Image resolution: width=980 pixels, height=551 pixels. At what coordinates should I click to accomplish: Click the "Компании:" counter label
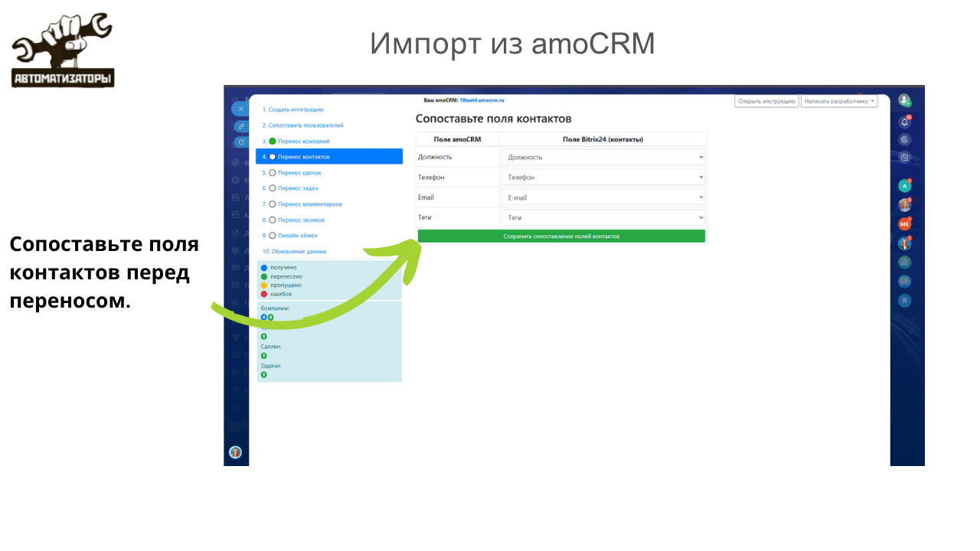coord(275,308)
